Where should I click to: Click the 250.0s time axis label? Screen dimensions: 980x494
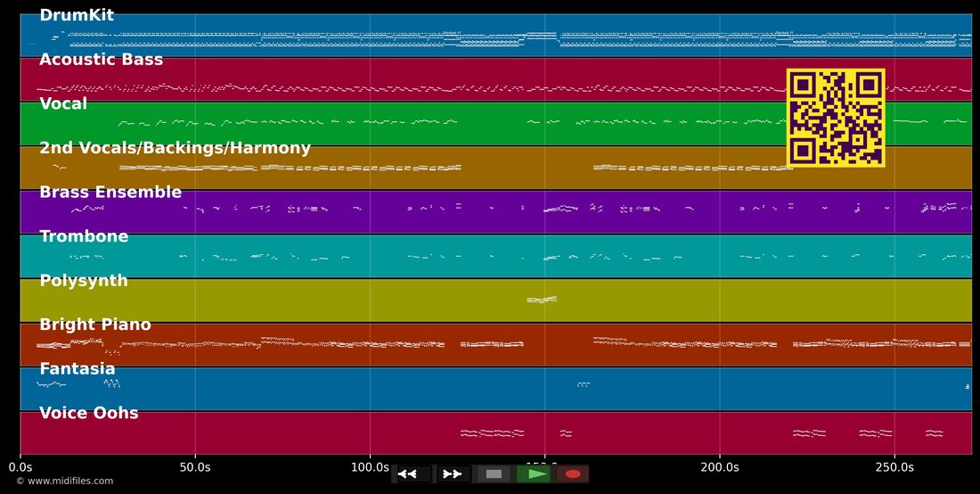(x=894, y=467)
